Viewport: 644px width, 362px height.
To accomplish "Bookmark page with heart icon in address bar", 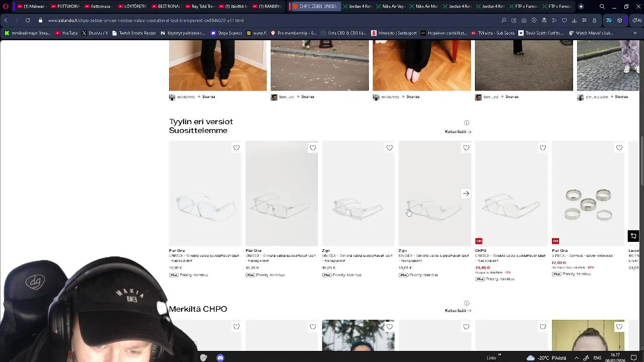I will (564, 21).
